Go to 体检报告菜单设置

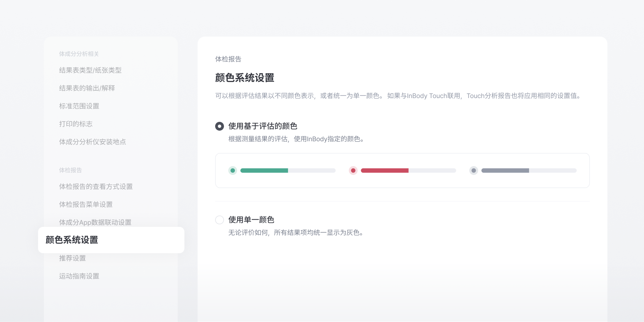(86, 205)
